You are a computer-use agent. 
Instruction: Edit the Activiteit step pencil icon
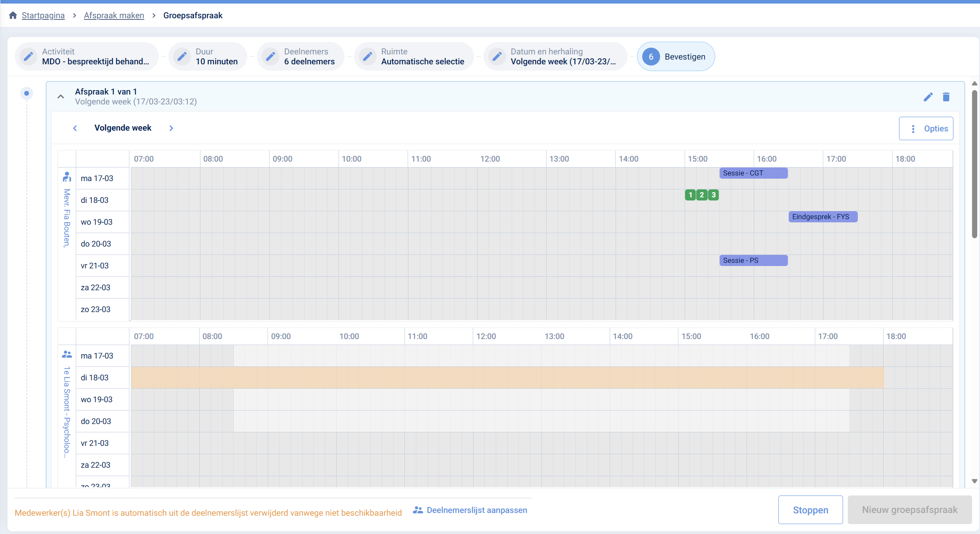coord(29,56)
